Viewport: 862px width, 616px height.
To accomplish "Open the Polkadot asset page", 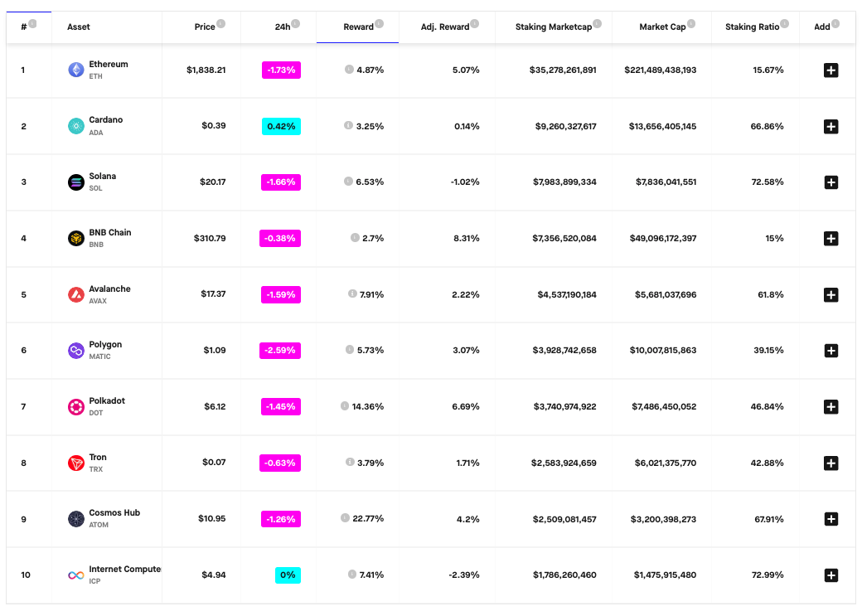I will tap(107, 401).
